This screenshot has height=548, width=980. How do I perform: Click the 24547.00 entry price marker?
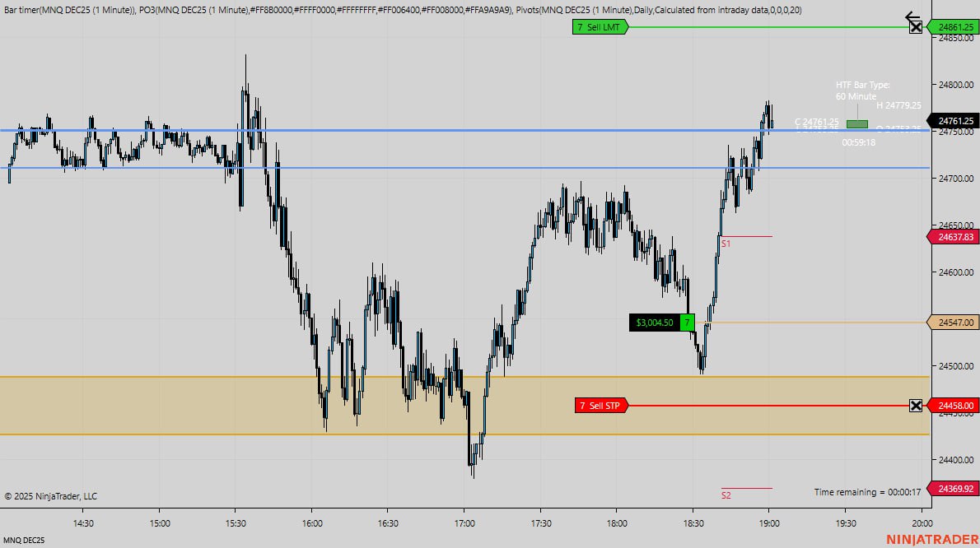952,323
